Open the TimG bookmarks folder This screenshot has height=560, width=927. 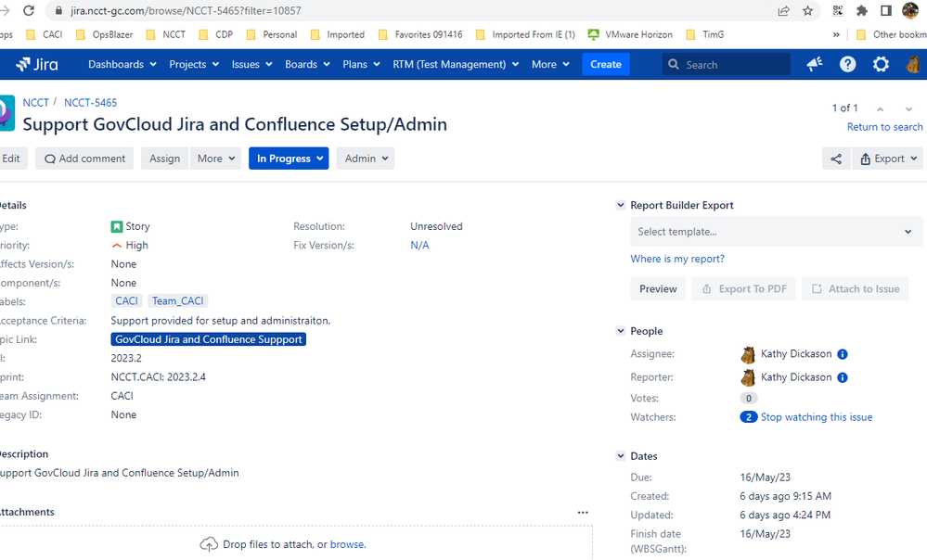704,34
